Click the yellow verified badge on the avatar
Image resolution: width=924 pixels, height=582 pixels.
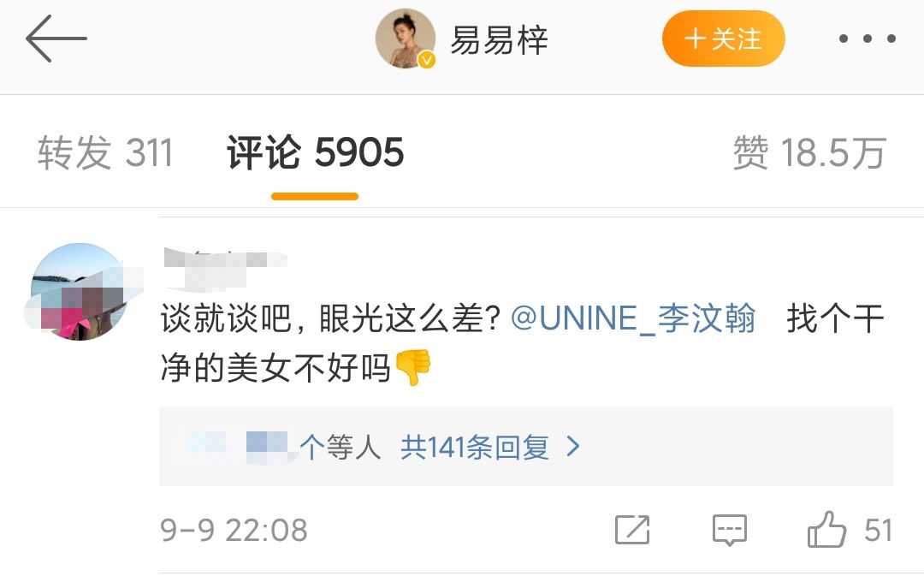tap(426, 60)
